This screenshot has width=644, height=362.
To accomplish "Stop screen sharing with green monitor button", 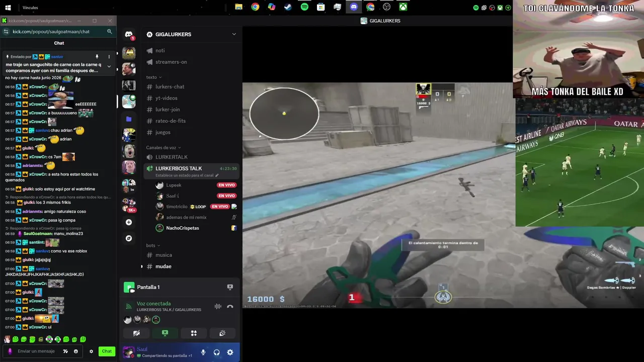I will 165,333.
